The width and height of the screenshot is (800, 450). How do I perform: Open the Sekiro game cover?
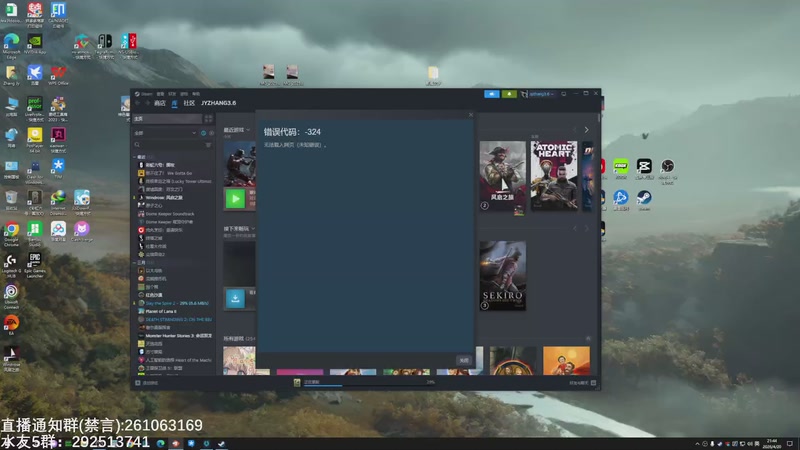point(503,276)
